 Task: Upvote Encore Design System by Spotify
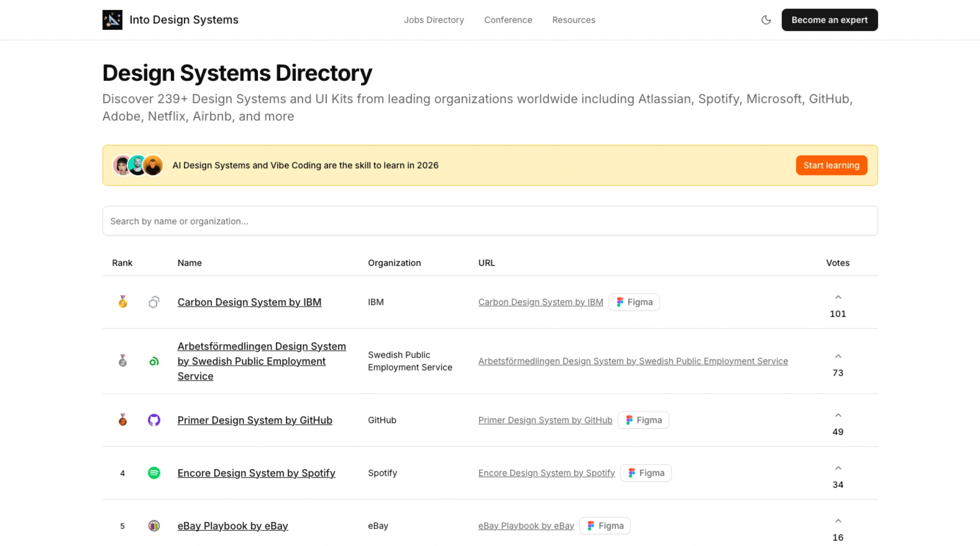coord(838,468)
